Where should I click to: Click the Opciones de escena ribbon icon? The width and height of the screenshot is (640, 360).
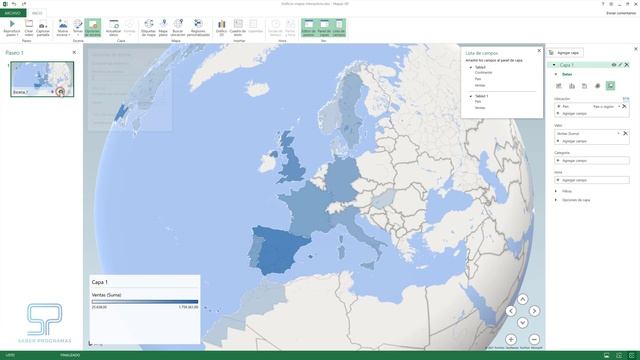tap(93, 28)
